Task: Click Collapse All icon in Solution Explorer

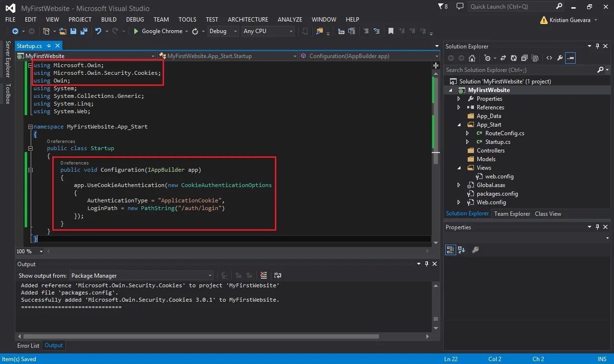Action: pos(524,58)
